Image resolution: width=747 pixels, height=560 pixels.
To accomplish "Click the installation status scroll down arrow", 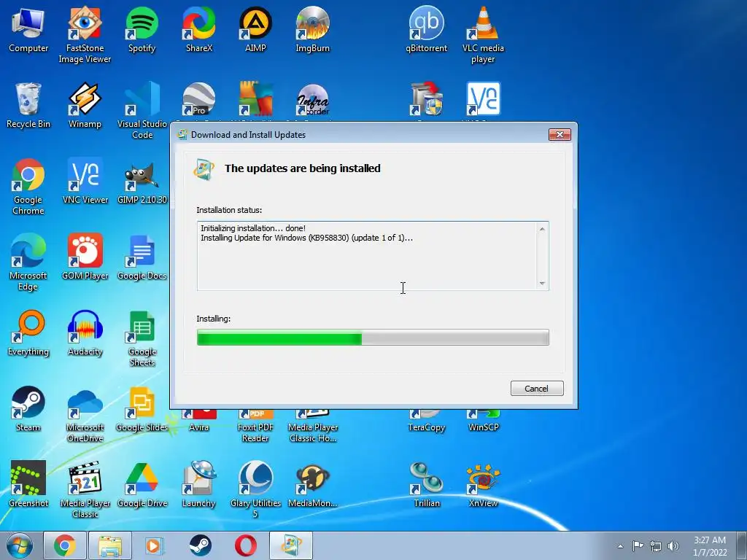I will click(x=542, y=284).
